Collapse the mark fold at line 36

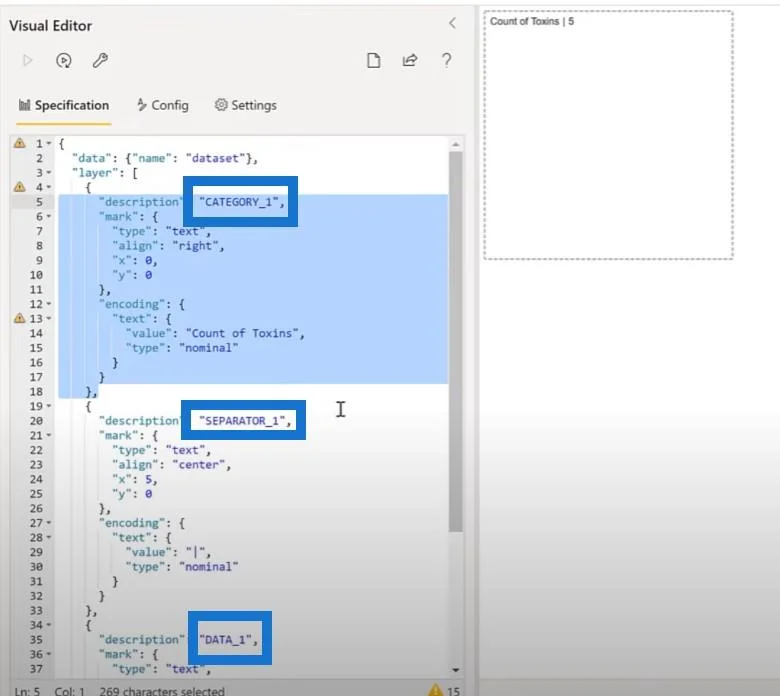click(49, 654)
